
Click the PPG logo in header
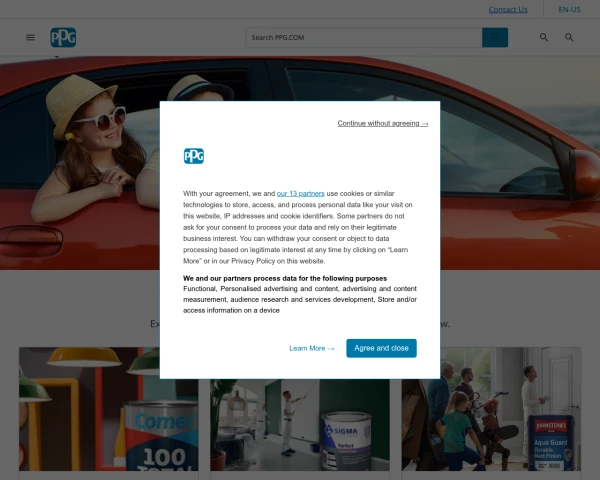[x=63, y=38]
